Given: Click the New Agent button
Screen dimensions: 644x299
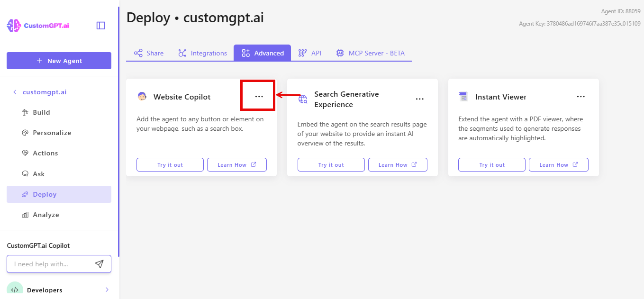Looking at the screenshot, I should coord(59,61).
